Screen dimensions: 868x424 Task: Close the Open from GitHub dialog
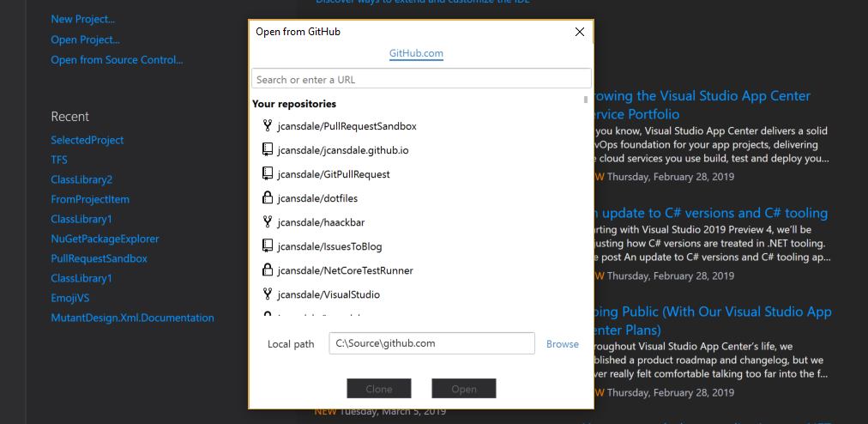580,32
